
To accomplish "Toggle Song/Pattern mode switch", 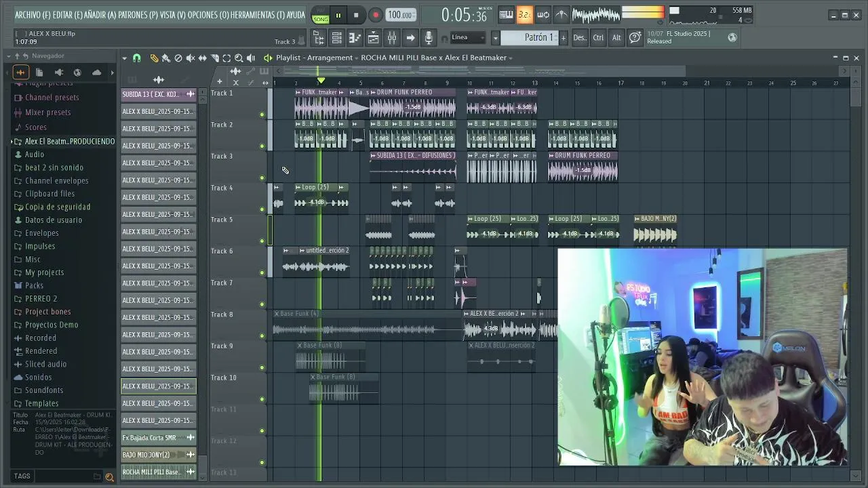I will pos(321,15).
